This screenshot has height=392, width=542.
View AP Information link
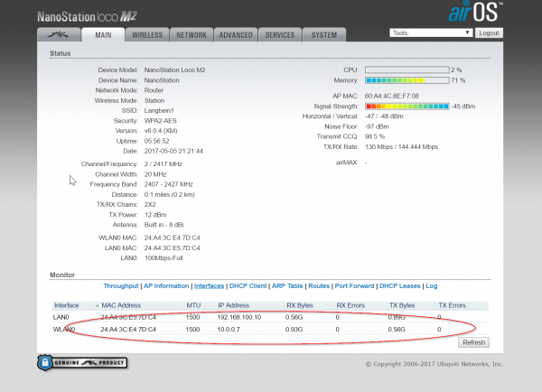(168, 285)
